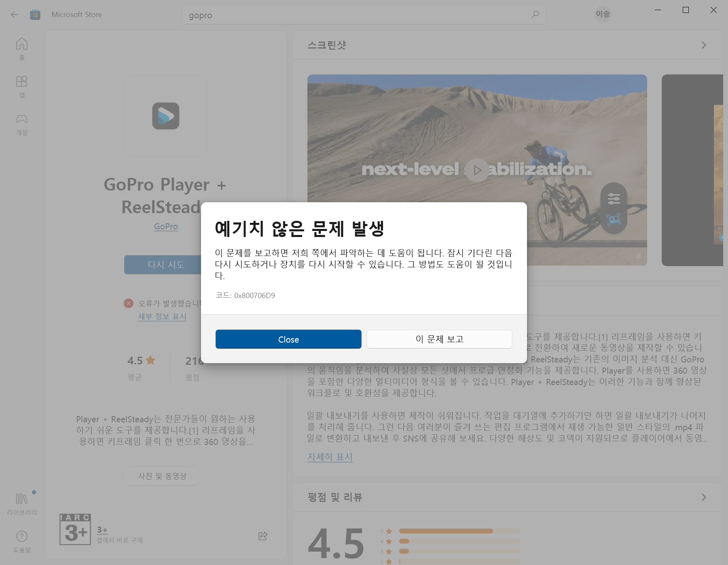Click the large 4.5 rating number
Viewport: 728px width, 565px height.
[336, 543]
